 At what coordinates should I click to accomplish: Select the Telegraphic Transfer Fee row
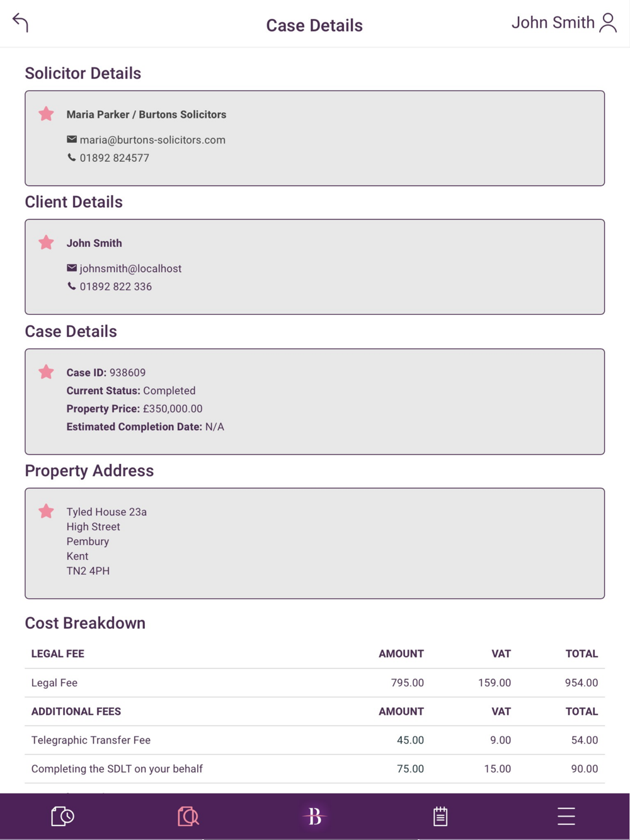tap(314, 740)
